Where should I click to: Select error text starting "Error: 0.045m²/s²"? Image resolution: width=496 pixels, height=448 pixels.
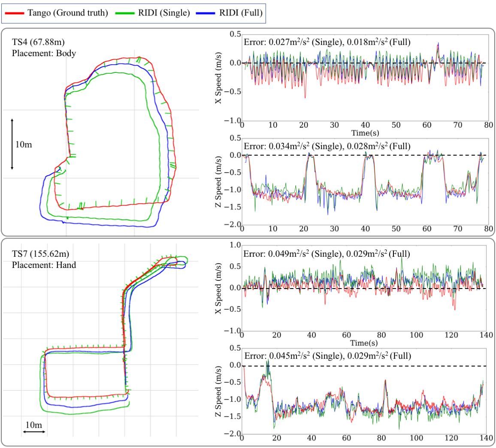point(328,356)
